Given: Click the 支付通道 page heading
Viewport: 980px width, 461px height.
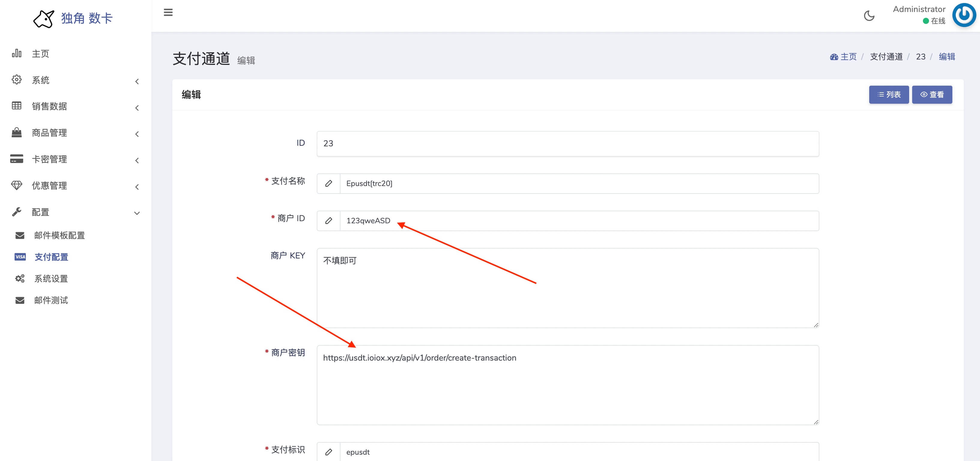Looking at the screenshot, I should [201, 59].
